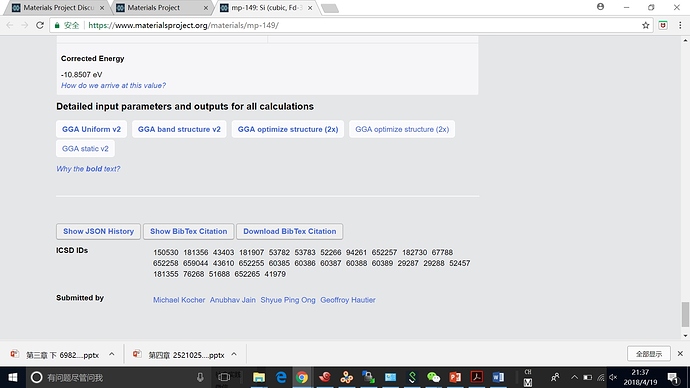Image resolution: width=690 pixels, height=388 pixels.
Task: Open bold GGA optimize structure (2x)
Action: pyautogui.click(x=288, y=129)
